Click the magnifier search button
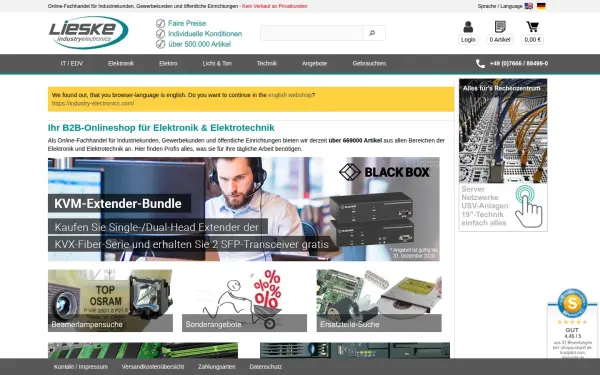 click(x=372, y=33)
